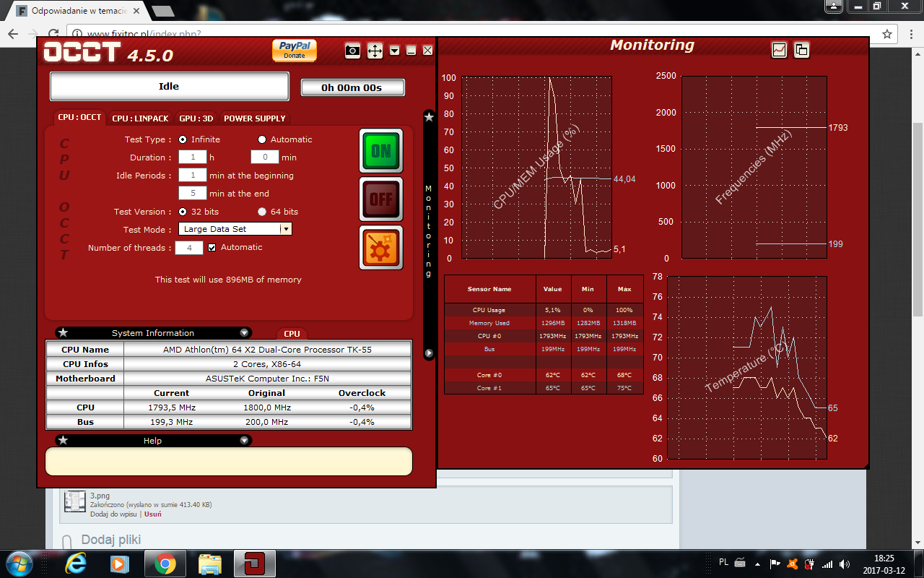Click the star icon beside System Information
Viewport: 924px width, 578px height.
[63, 333]
